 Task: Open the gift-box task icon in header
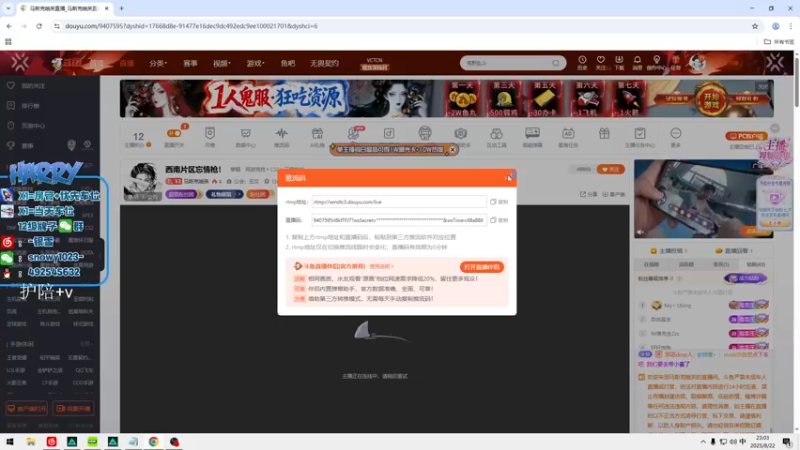point(676,63)
